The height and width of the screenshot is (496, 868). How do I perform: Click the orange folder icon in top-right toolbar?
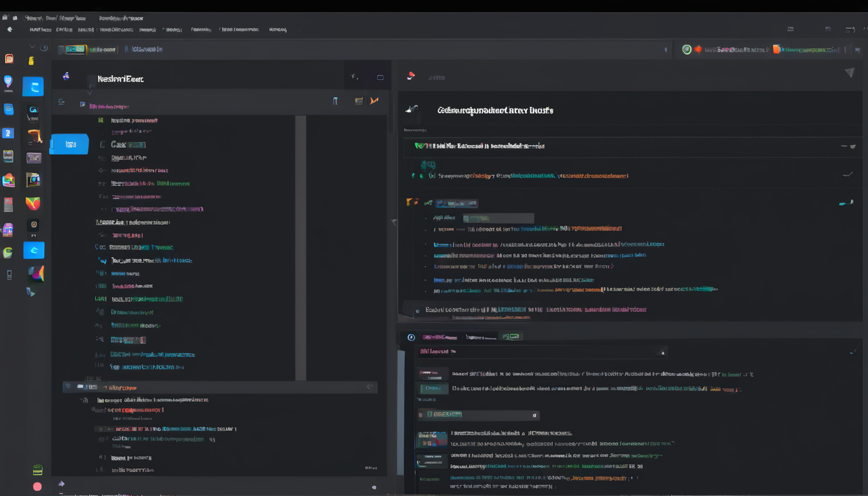777,49
